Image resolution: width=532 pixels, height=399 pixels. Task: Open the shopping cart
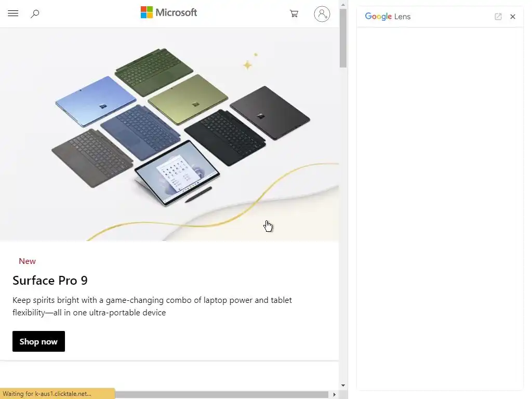(x=294, y=14)
